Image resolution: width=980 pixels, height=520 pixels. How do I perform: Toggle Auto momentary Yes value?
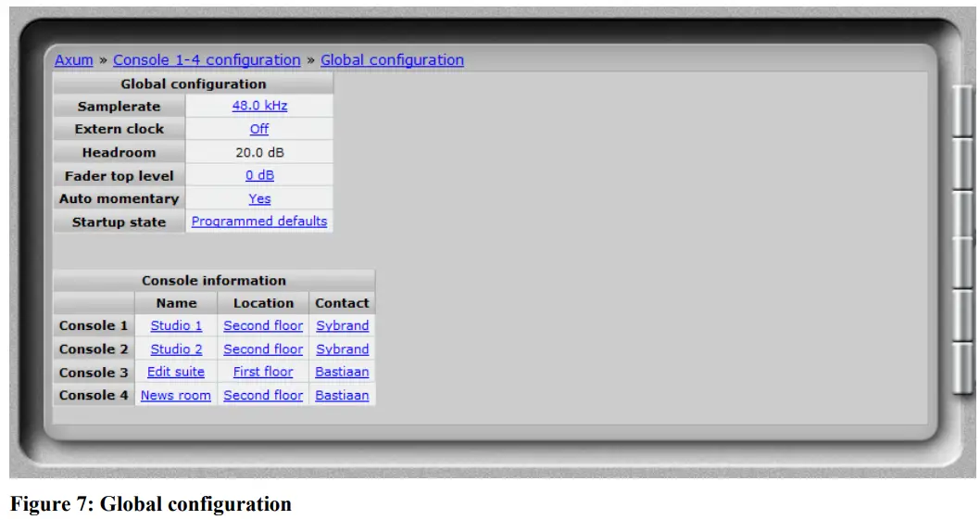pyautogui.click(x=259, y=198)
